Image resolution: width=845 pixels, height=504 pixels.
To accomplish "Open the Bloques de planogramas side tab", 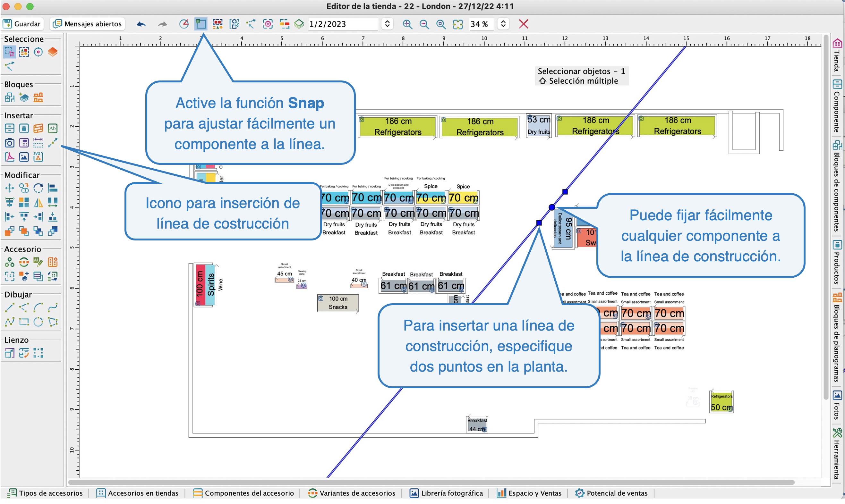I will click(x=837, y=338).
